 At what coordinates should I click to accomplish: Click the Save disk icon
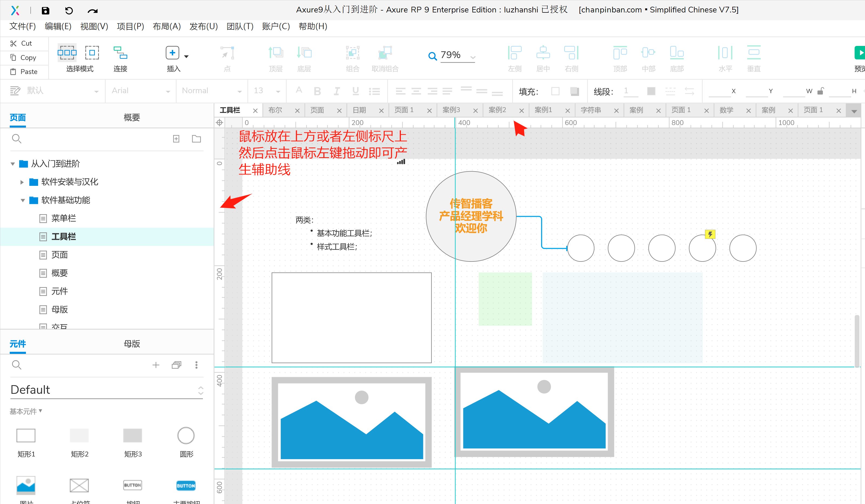click(x=45, y=10)
